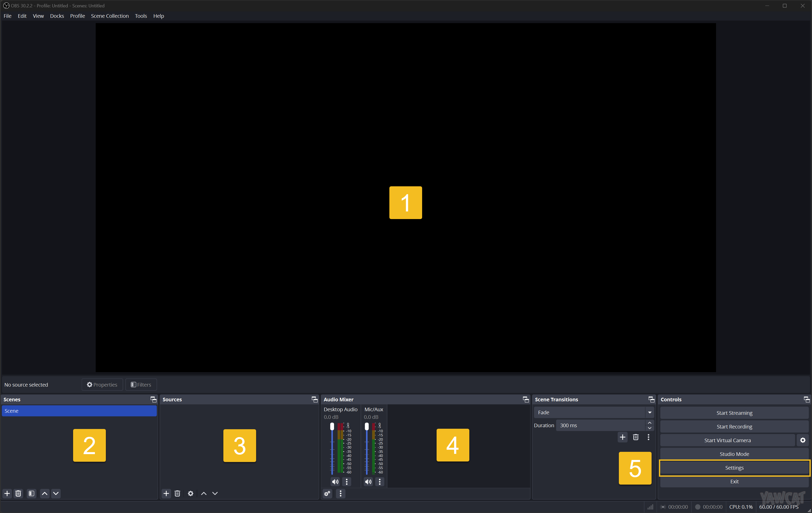This screenshot has width=812, height=513.
Task: Click the Scene Transitions delete button
Action: (635, 437)
